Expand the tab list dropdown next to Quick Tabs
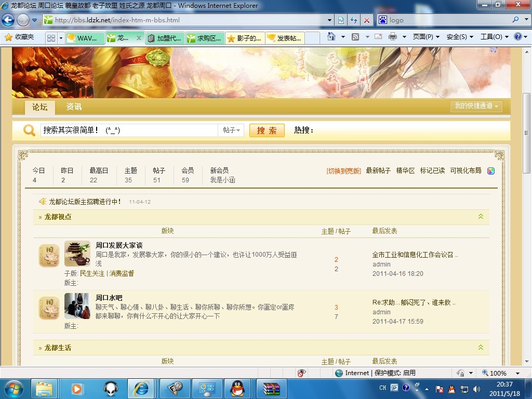This screenshot has width=532, height=399. pos(61,38)
